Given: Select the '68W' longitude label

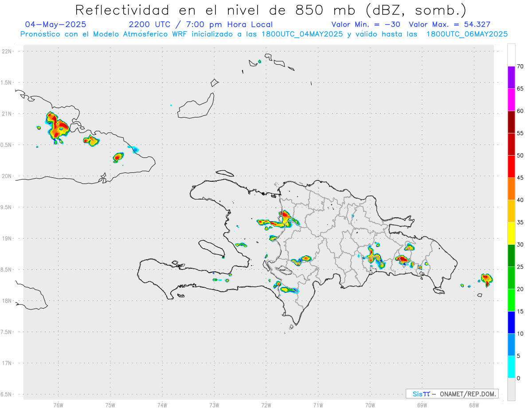Looking at the screenshot, I should 474,405.
